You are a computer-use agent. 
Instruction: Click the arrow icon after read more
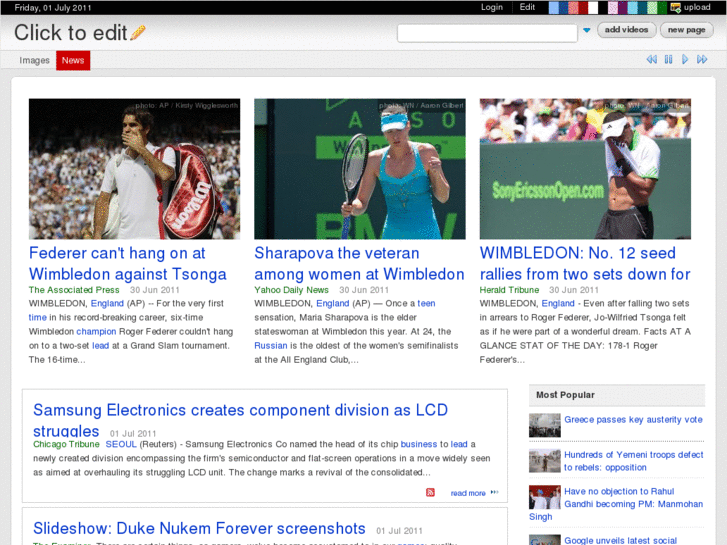[x=494, y=492]
